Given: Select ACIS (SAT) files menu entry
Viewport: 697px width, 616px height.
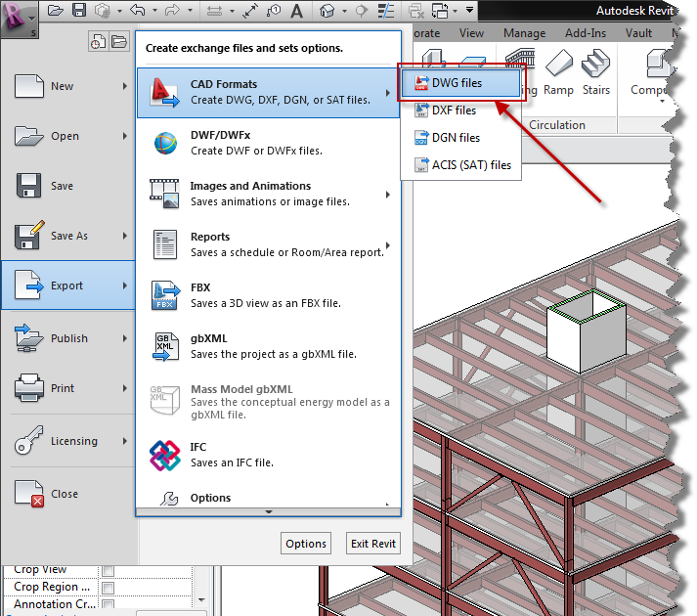Looking at the screenshot, I should 460,165.
